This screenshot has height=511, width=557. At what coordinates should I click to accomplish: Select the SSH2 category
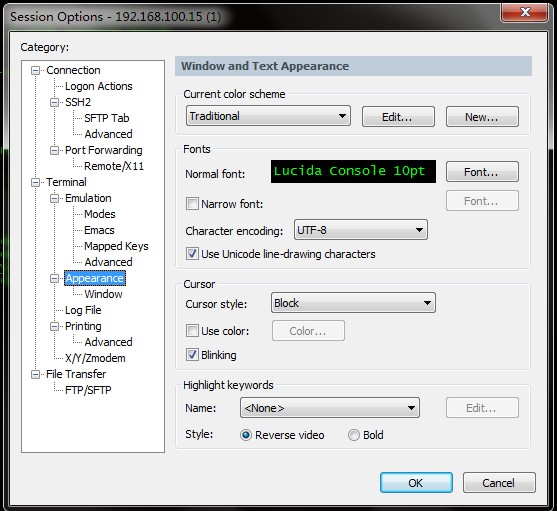[78, 102]
